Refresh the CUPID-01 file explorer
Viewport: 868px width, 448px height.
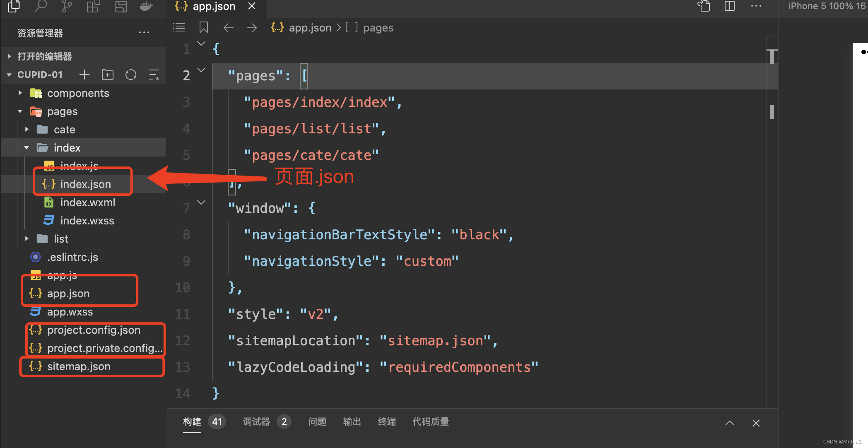[131, 75]
